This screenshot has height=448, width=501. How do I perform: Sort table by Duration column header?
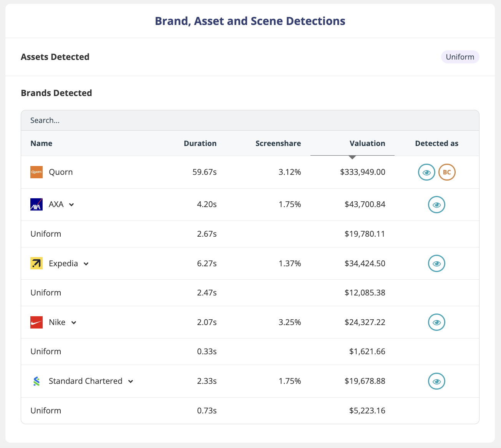(200, 143)
